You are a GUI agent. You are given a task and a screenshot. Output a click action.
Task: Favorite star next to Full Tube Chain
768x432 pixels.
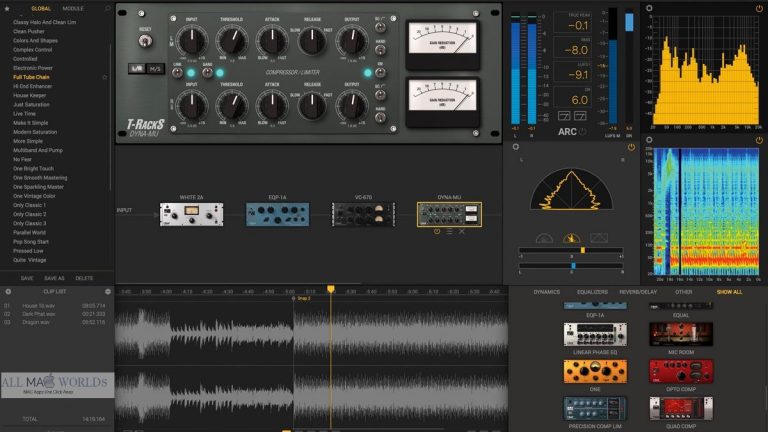104,77
